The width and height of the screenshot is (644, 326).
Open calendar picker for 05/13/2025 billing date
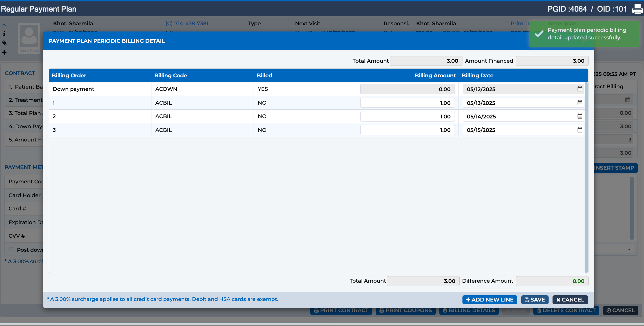(x=580, y=103)
